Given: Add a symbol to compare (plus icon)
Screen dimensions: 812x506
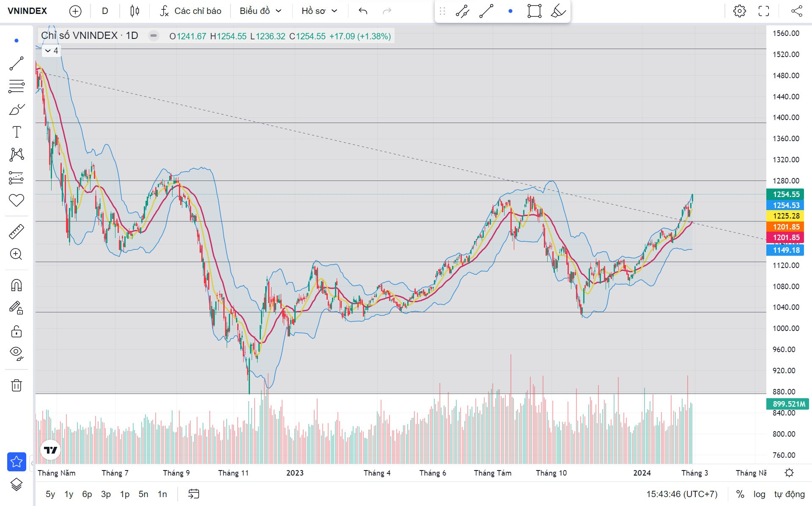Looking at the screenshot, I should (75, 11).
